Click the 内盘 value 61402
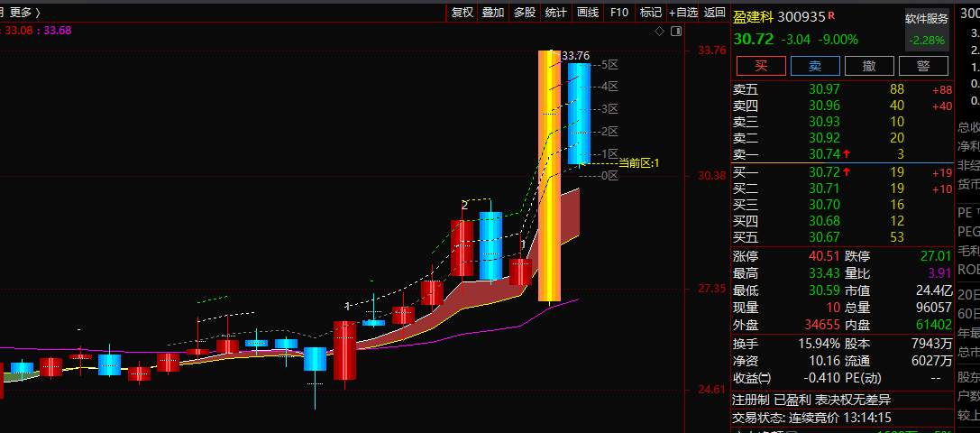Viewport: 980px width, 433px height. [932, 325]
